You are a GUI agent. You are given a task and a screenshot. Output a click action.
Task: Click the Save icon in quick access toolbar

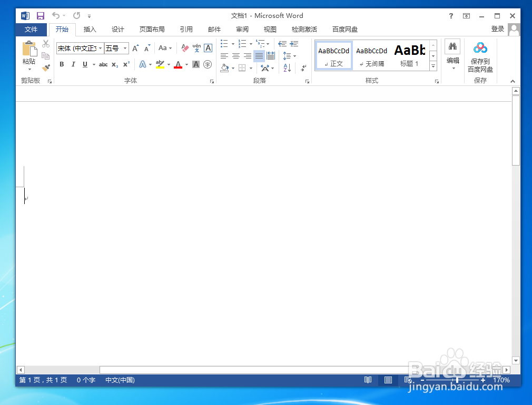click(41, 16)
